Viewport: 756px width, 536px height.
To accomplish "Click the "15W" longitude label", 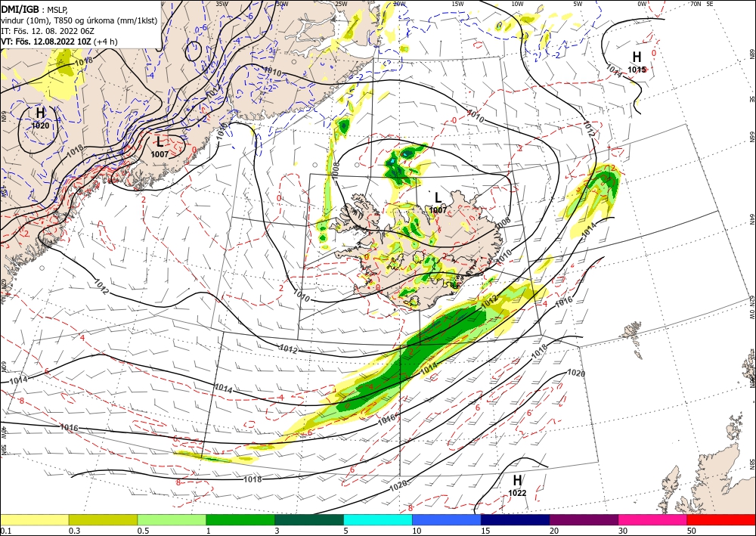I will pos(458,4).
